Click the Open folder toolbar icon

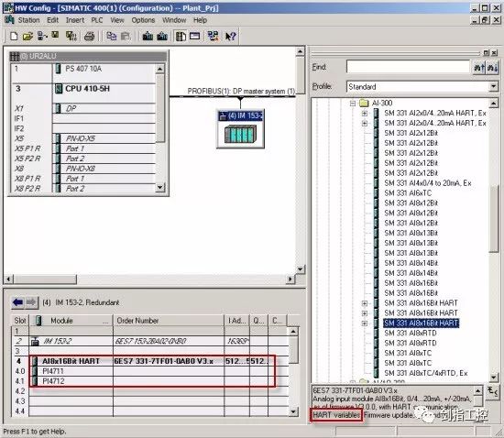(27, 36)
